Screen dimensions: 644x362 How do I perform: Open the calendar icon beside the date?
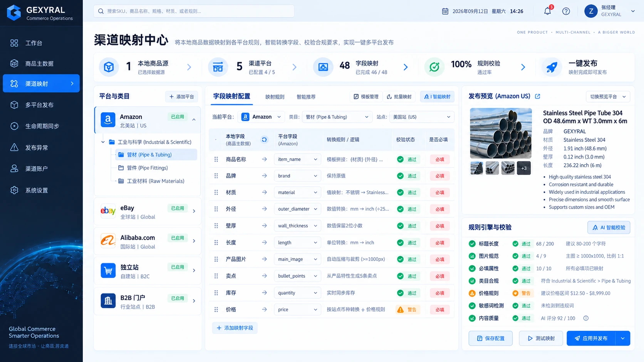445,11
